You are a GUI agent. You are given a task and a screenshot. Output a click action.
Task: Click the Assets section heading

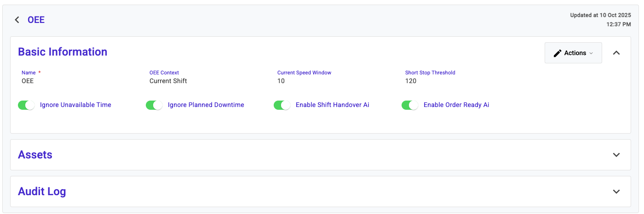click(35, 155)
